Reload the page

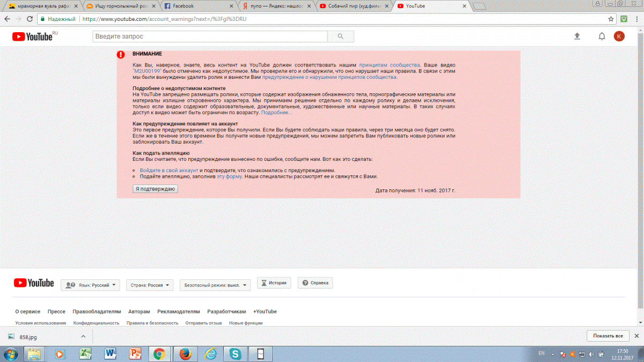(x=31, y=18)
